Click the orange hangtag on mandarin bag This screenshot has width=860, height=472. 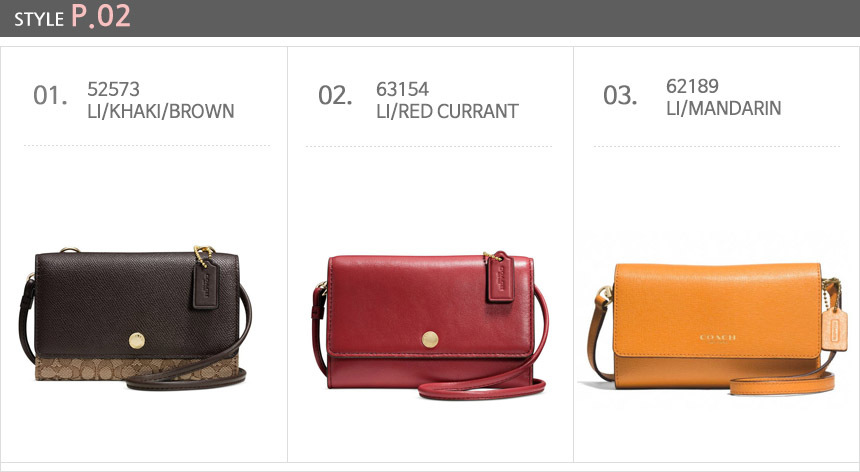[x=834, y=329]
